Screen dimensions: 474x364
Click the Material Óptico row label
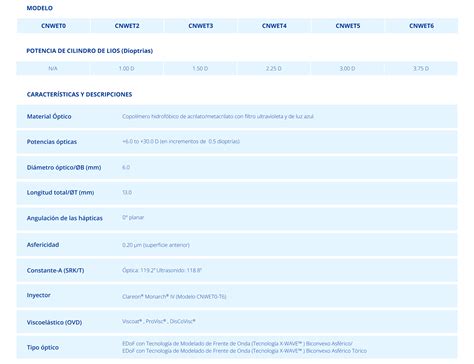click(x=49, y=116)
